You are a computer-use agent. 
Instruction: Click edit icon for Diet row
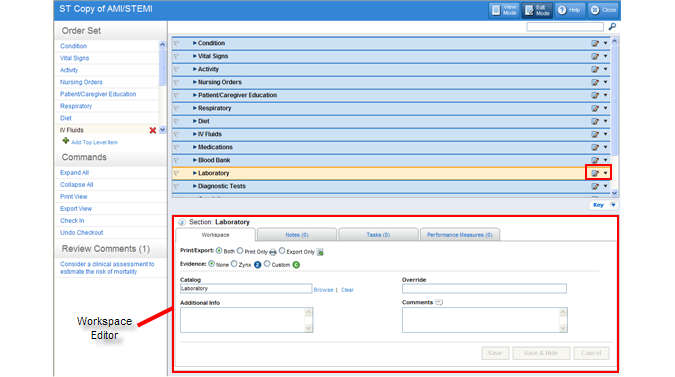click(x=595, y=121)
